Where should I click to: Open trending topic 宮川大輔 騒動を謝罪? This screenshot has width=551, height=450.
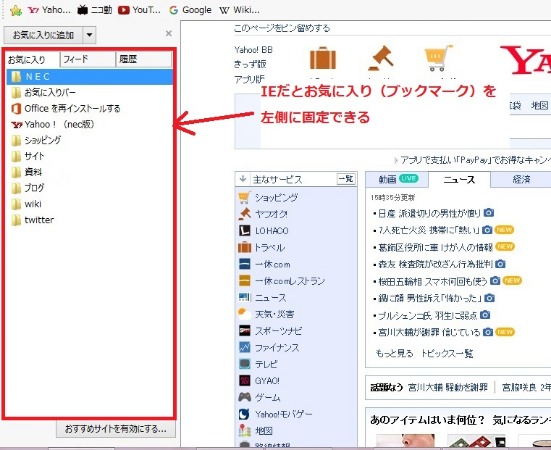(x=448, y=387)
